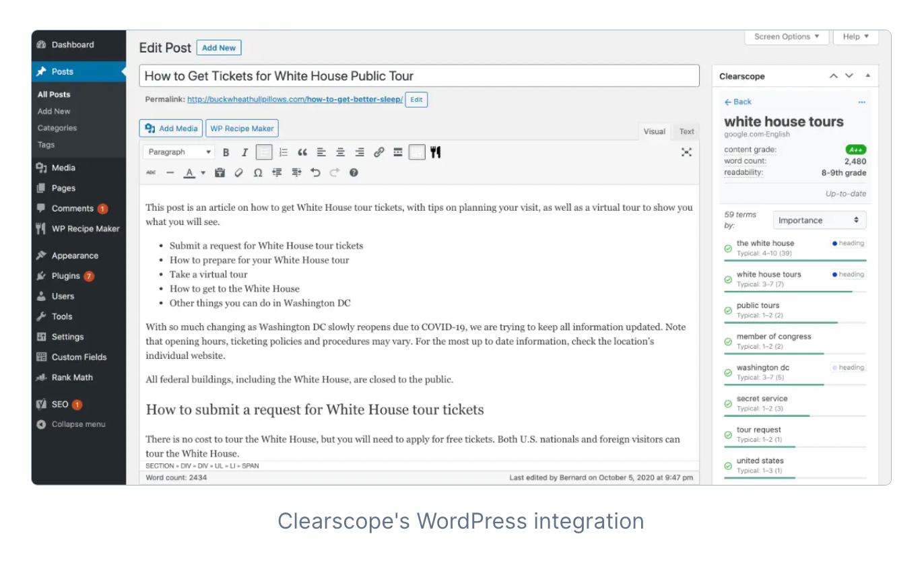Expand Screen Options
Image resolution: width=924 pixels, height=567 pixels.
[x=787, y=37]
